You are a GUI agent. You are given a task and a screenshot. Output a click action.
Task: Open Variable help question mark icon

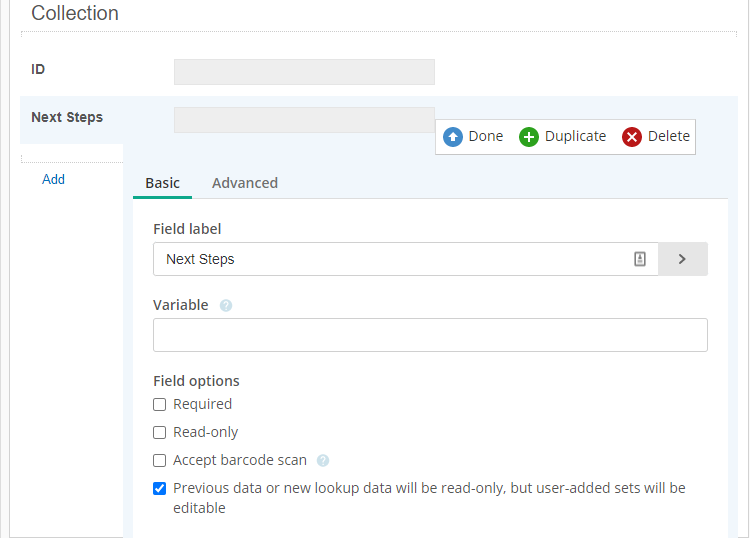pyautogui.click(x=226, y=306)
